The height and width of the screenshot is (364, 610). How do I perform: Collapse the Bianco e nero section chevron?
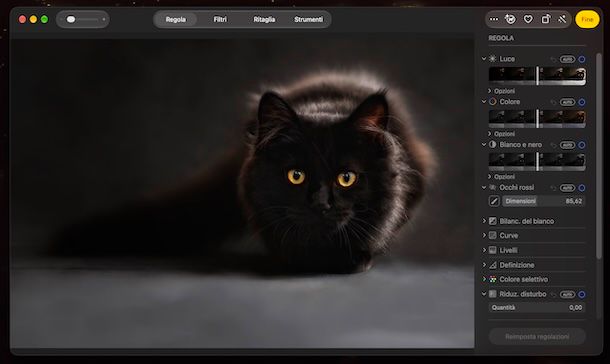(x=484, y=144)
